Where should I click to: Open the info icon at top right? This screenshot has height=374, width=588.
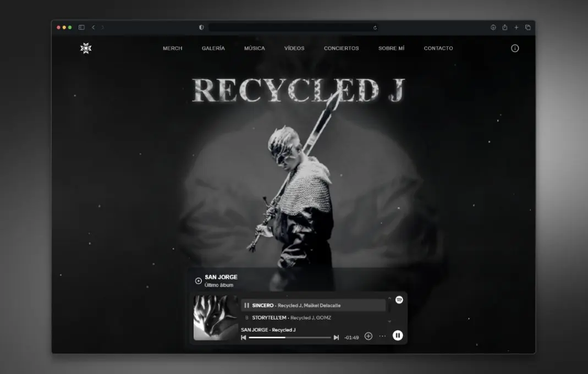coord(515,48)
